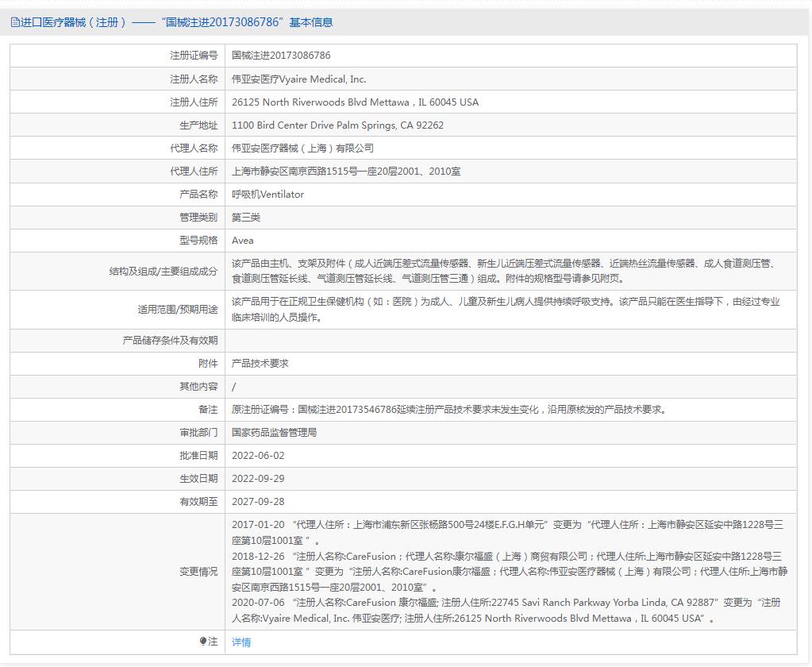812x667 pixels.
Task: Click expiry date 2027-09-28
Action: pyautogui.click(x=258, y=502)
